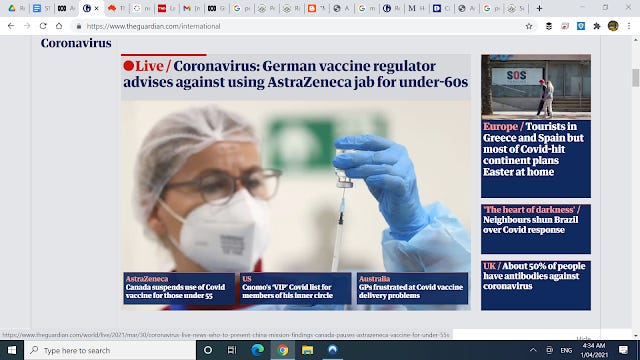Open the Live German vaccine regulator headline

(296, 74)
